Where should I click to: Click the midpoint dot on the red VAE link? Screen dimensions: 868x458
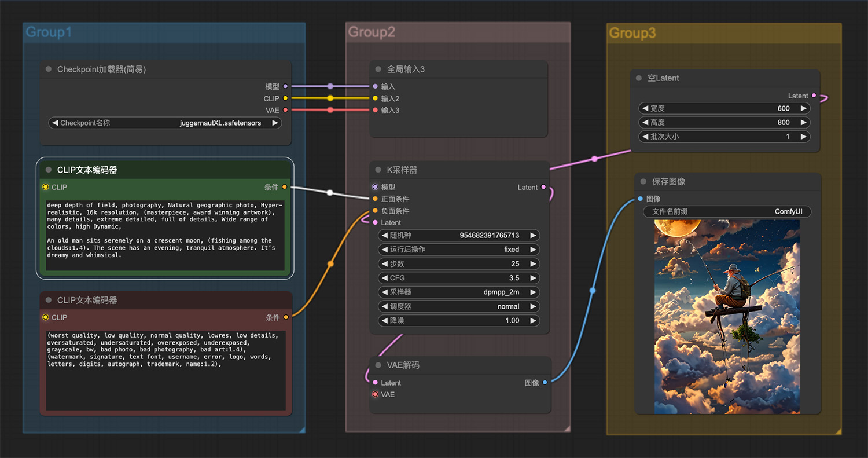(330, 110)
